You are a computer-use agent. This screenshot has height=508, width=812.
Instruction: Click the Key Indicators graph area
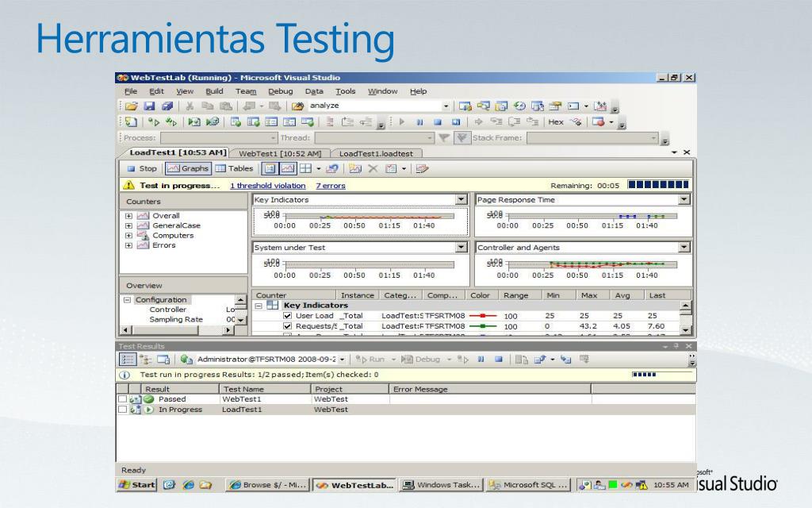click(361, 221)
